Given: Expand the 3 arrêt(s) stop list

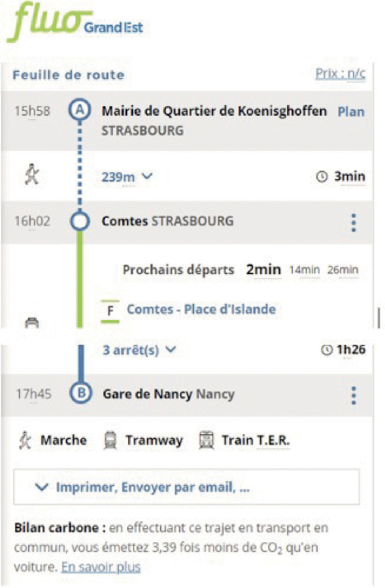Looking at the screenshot, I should 139,350.
